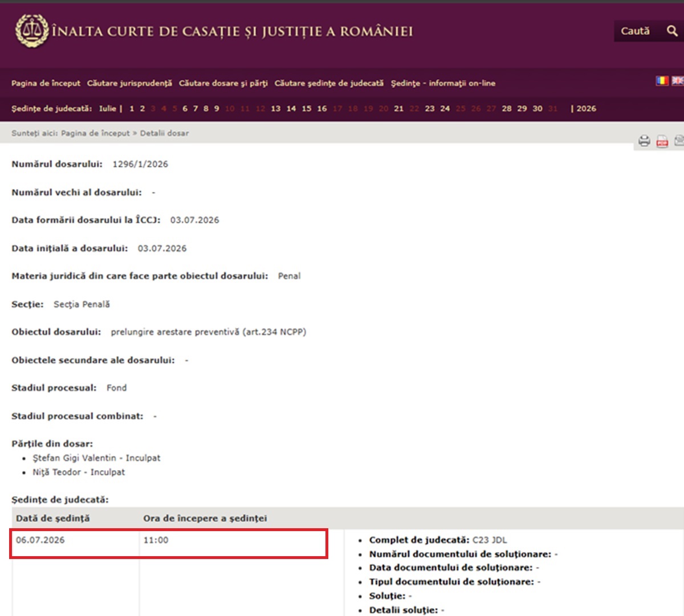Select day 6 in Iulie hearings calendar
This screenshot has height=616, width=684.
point(185,108)
